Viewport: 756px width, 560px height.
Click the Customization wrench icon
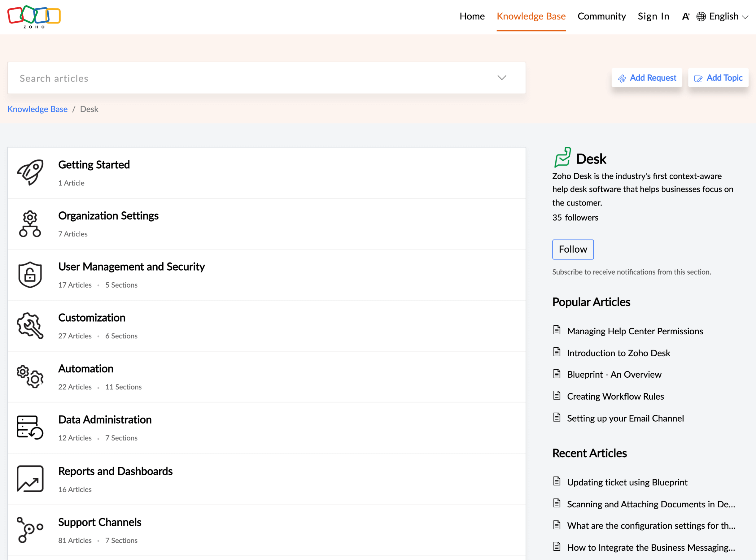coord(29,326)
